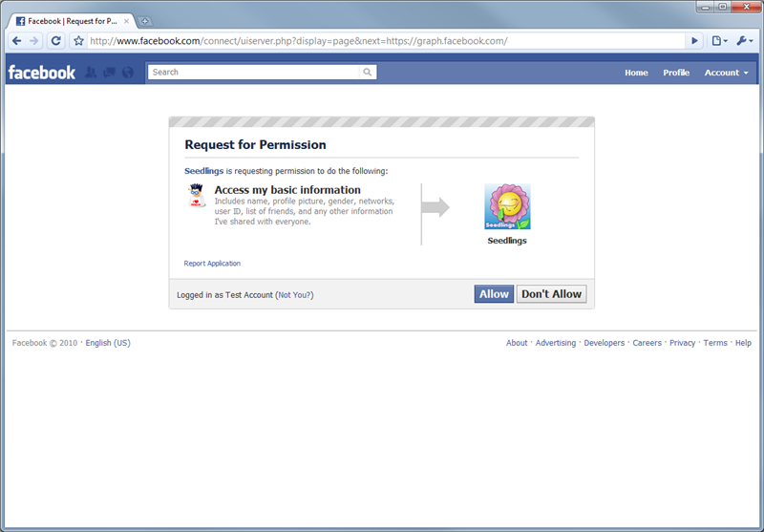Viewport: 764px width, 532px height.
Task: Select the Facebook Request for P... tab
Action: pos(71,21)
